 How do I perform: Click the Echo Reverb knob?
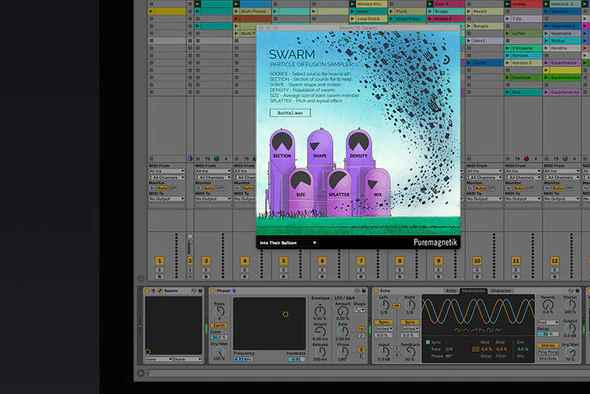tap(547, 306)
